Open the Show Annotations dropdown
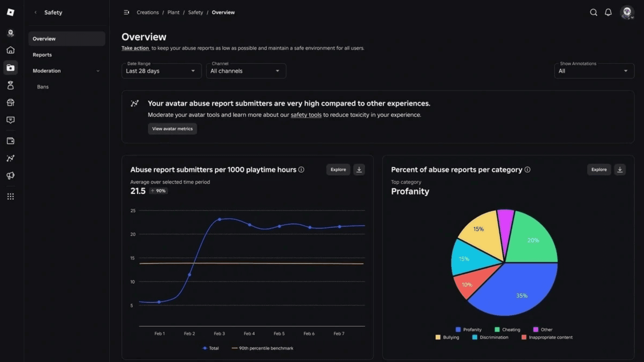The image size is (644, 362). 594,71
